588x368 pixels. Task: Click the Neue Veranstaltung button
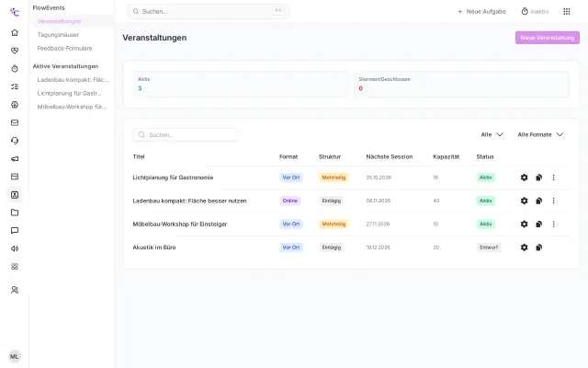548,38
